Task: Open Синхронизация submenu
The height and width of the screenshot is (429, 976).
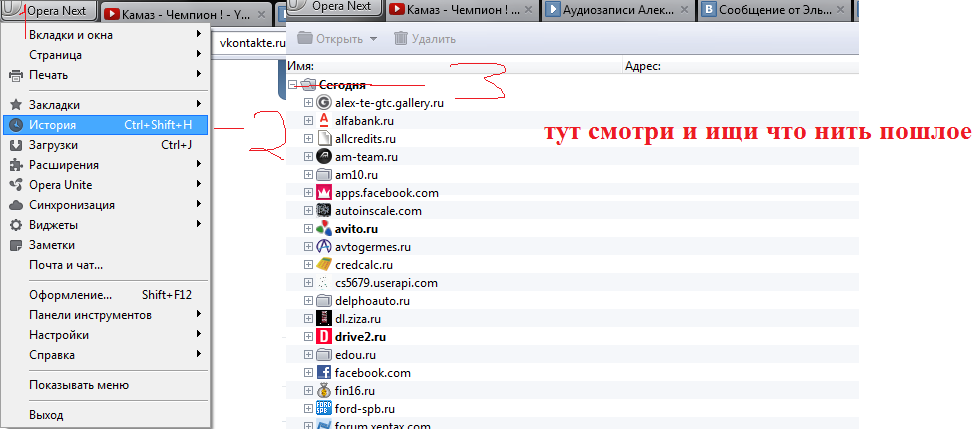Action: (x=106, y=205)
